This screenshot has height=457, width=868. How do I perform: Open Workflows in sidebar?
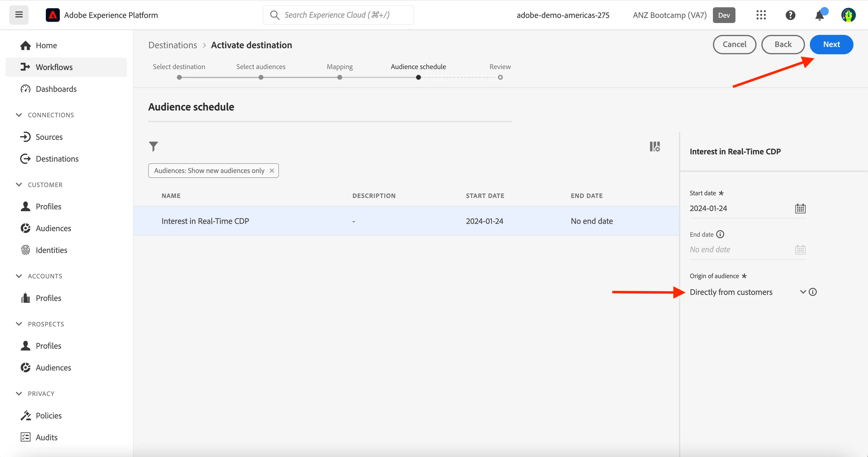66,67
